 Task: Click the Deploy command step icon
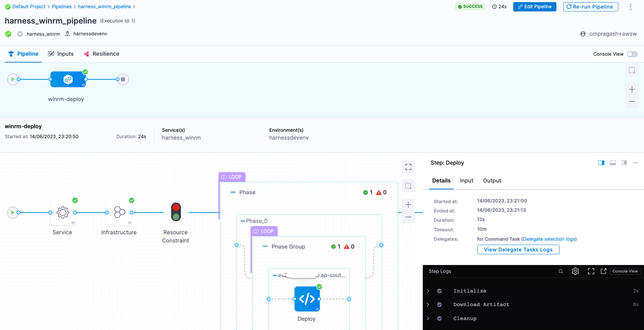point(307,299)
